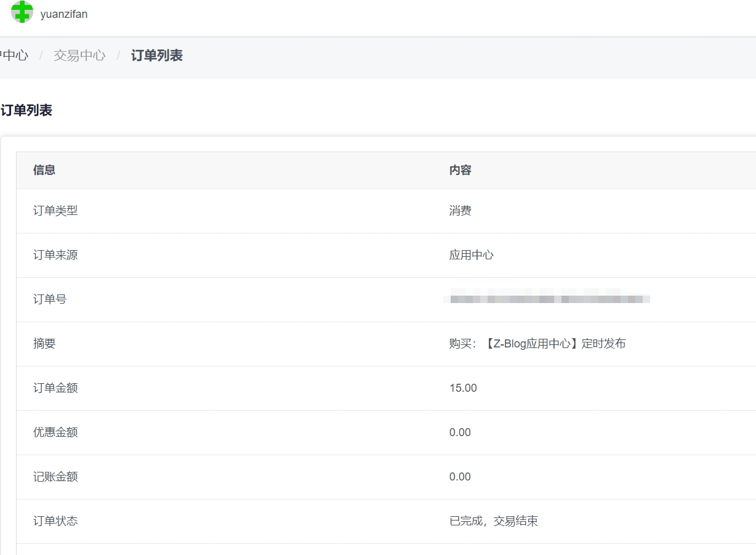Image resolution: width=756 pixels, height=555 pixels.
Task: Click the partially visible 中心 breadcrumb link
Action: coord(15,55)
